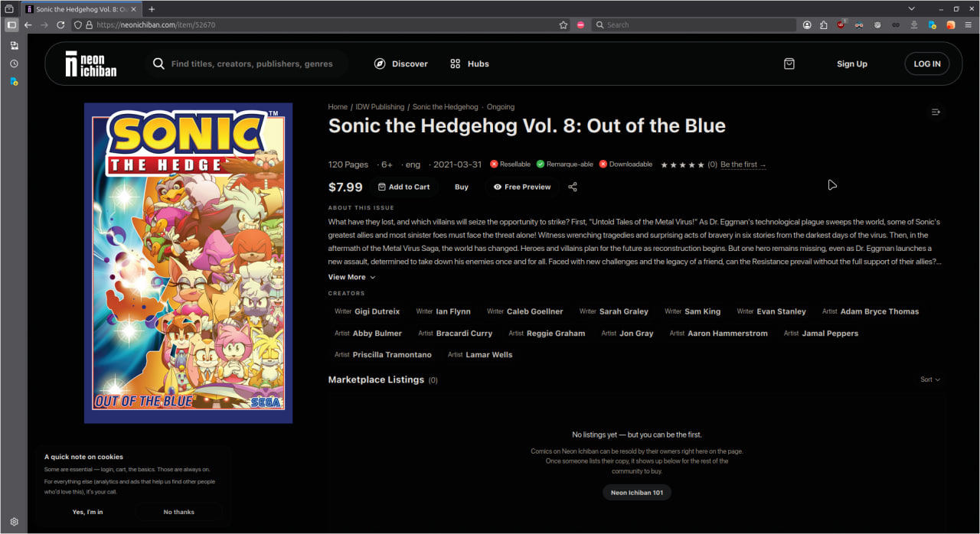This screenshot has width=980, height=534.
Task: Open artist Reggie Graham
Action: tap(547, 334)
